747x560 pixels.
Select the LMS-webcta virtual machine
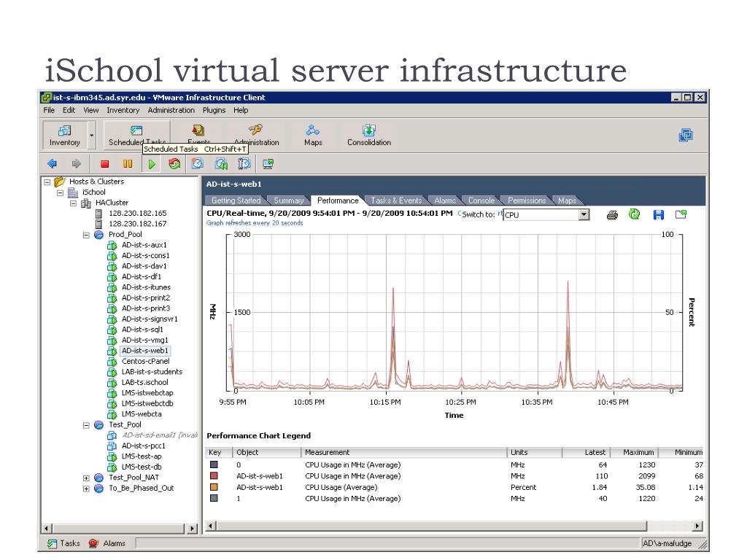[141, 414]
